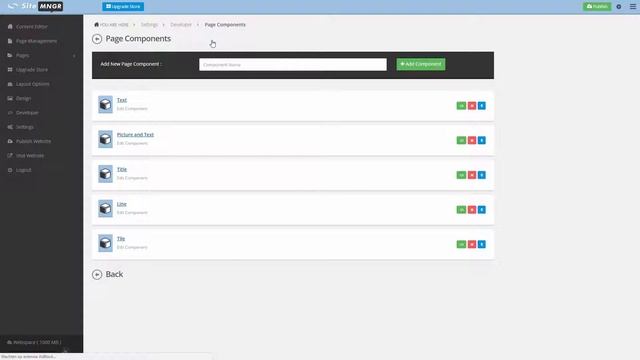The height and width of the screenshot is (360, 640).
Task: Select Visit Website in the sidebar
Action: [30, 156]
